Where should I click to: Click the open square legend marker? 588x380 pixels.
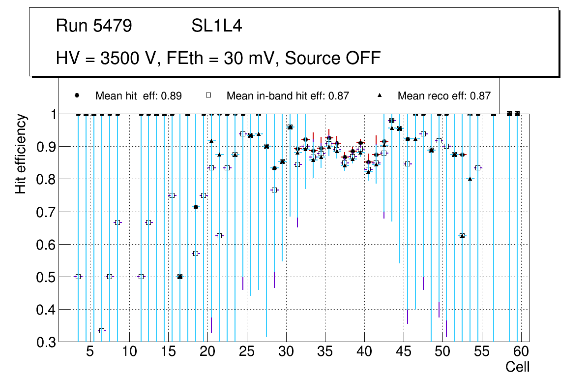(x=208, y=95)
